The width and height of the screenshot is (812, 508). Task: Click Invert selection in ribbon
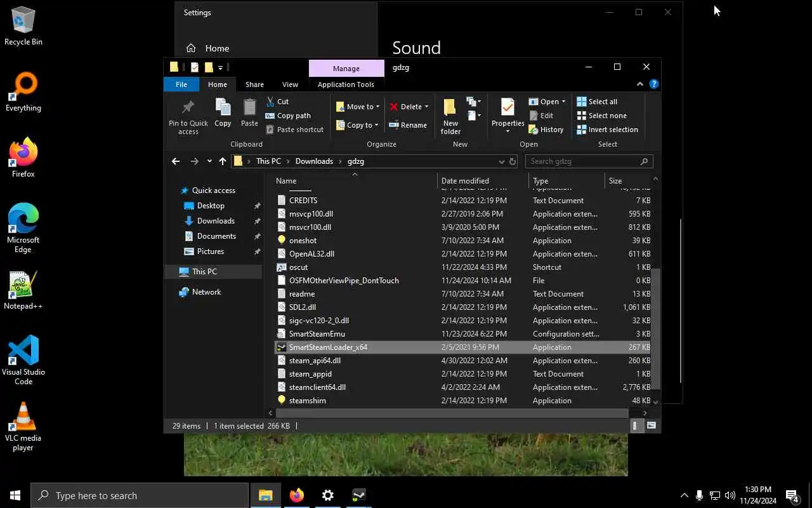tap(607, 130)
